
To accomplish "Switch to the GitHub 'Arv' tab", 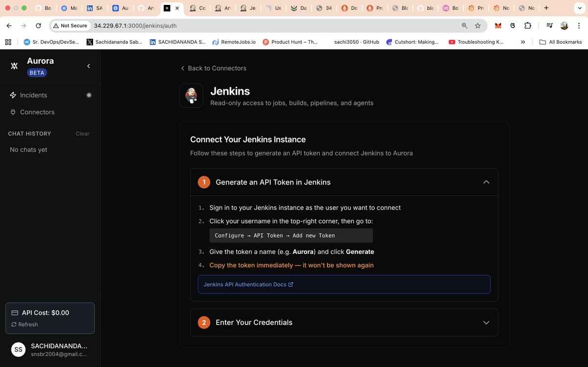I will point(146,8).
